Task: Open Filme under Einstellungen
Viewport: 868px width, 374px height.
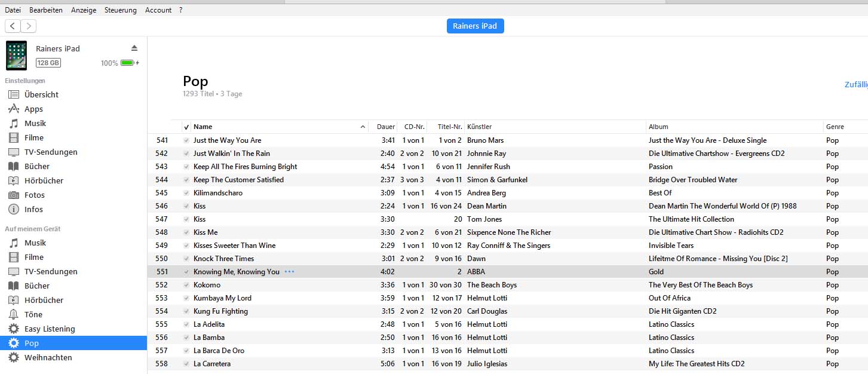Action: coord(34,137)
